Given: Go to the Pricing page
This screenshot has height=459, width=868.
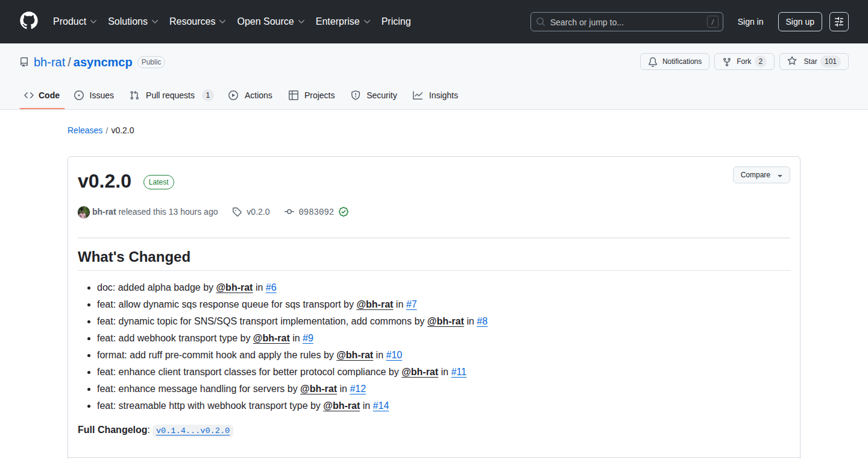Looking at the screenshot, I should (x=396, y=21).
